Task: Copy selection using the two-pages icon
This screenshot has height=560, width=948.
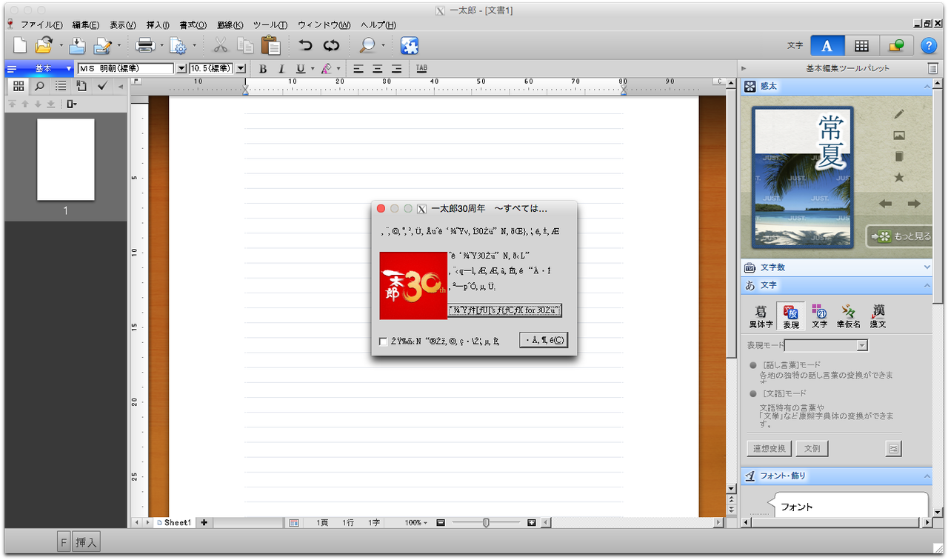Action: [245, 45]
